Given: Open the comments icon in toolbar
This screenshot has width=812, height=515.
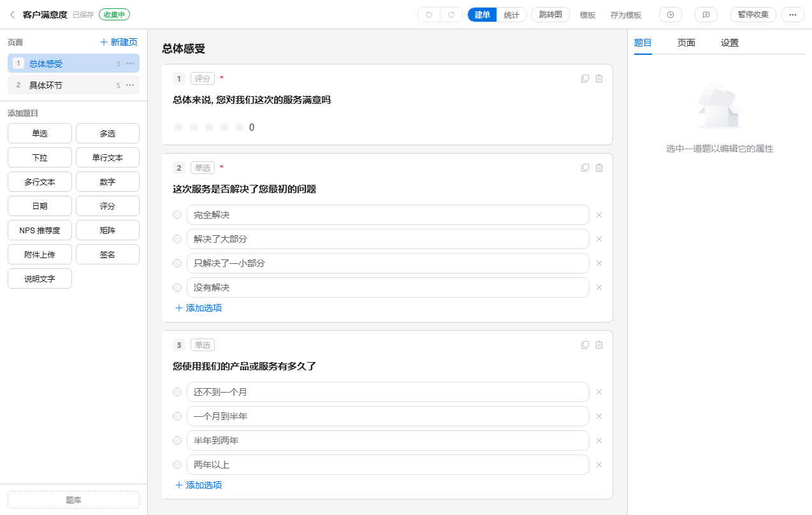Looking at the screenshot, I should pos(706,15).
